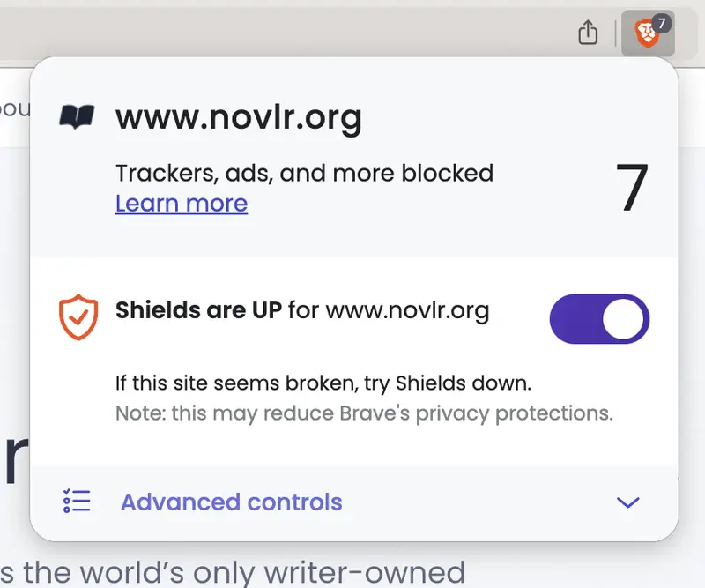Click the book favicon beside www.novlr.org
The width and height of the screenshot is (705, 588).
pos(77,116)
